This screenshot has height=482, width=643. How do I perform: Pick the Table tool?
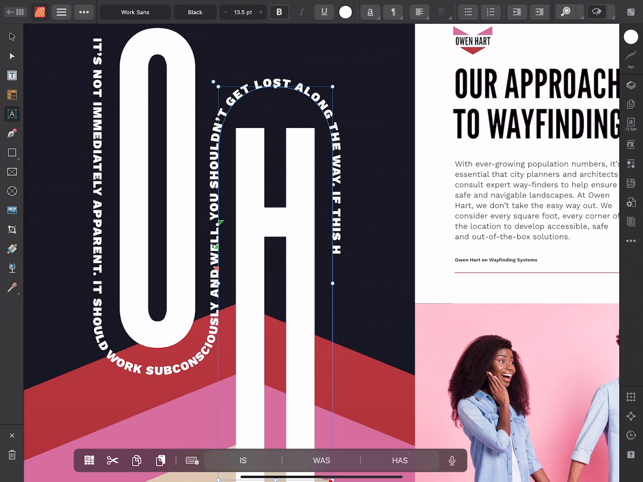click(x=12, y=95)
